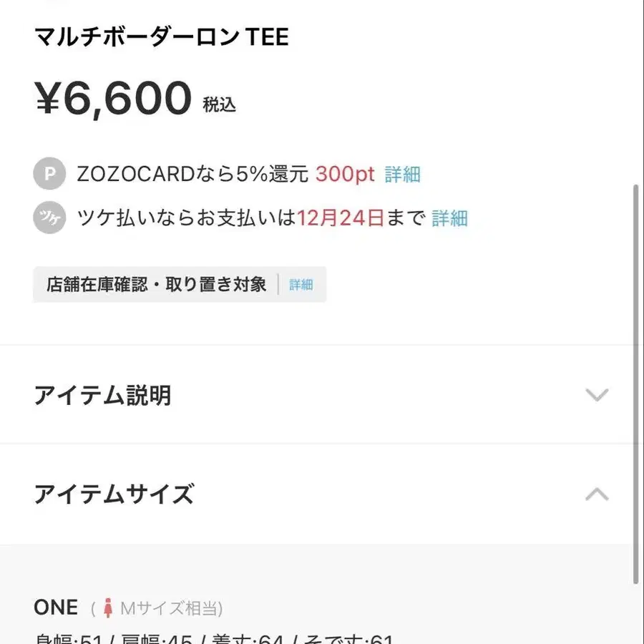Screen dimensions: 644x644
Task: Open 詳細 link for ZOZOCARD 5%還元
Action: 402,174
